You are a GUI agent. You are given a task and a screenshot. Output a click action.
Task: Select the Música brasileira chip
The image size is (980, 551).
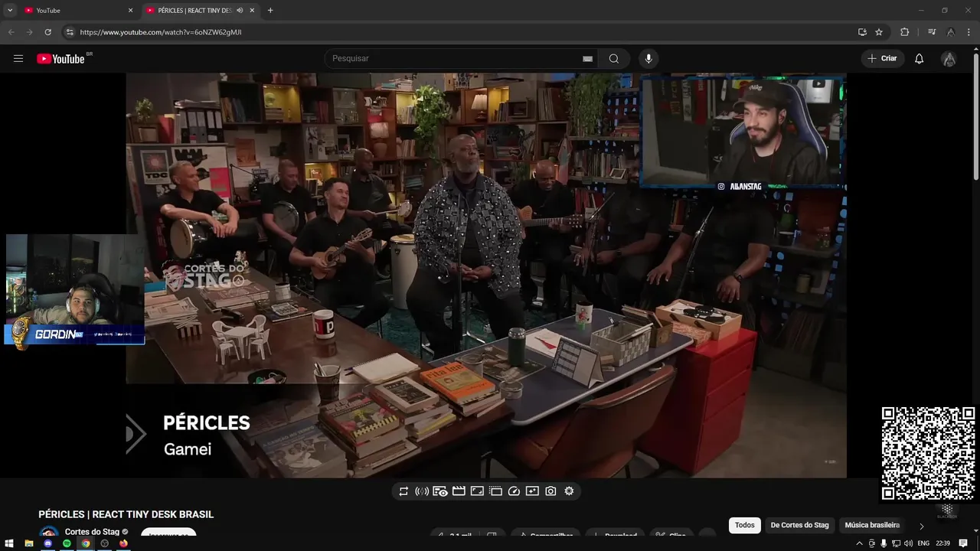point(872,525)
